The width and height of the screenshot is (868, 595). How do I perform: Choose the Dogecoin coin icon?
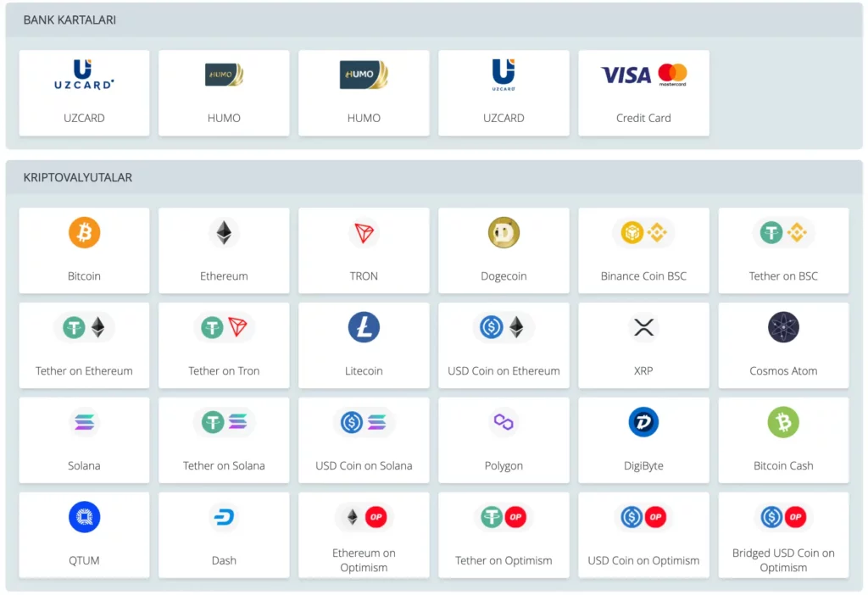tap(504, 232)
